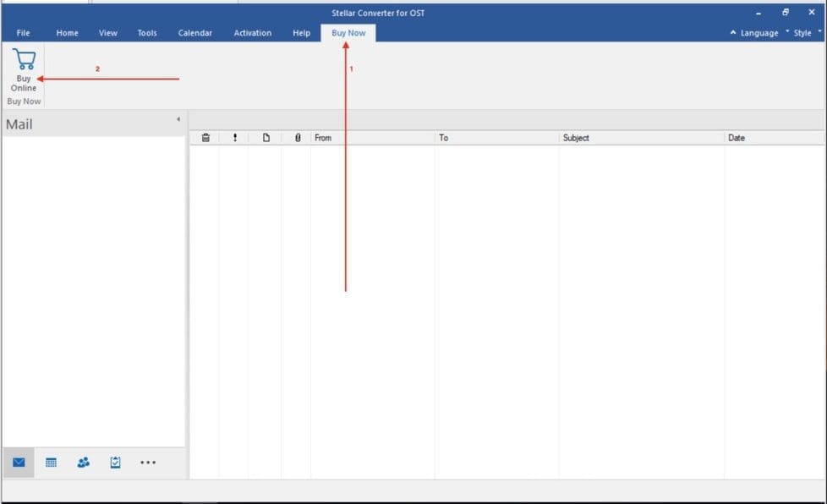Image resolution: width=827 pixels, height=504 pixels.
Task: Sort emails by the From column
Action: [372, 138]
